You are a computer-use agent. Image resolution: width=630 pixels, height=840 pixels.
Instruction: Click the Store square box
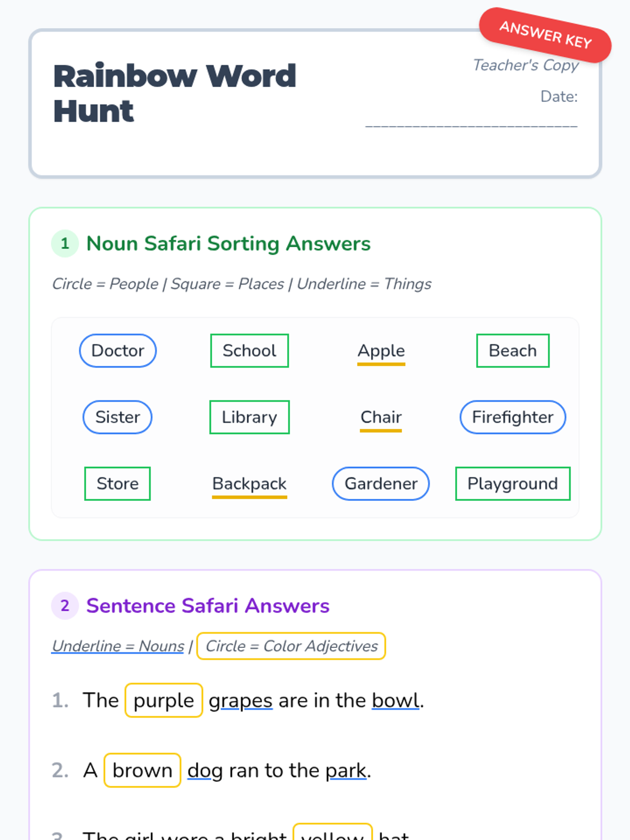click(x=118, y=484)
